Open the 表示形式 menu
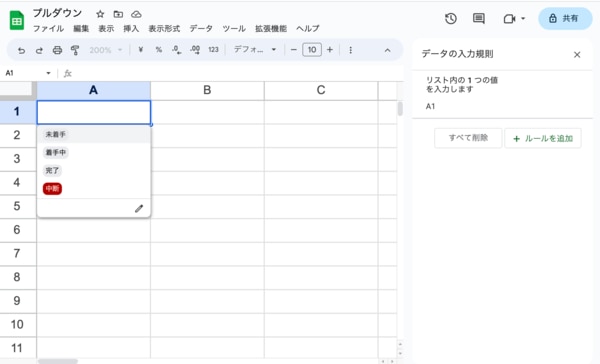Screen dimensions: 600x364 (164, 29)
